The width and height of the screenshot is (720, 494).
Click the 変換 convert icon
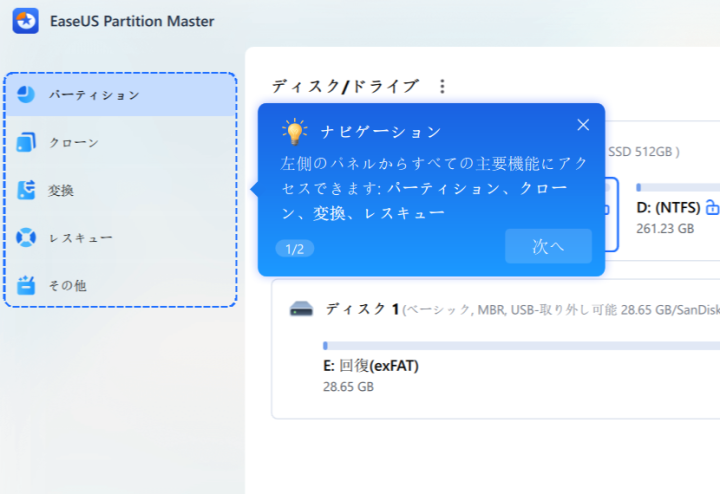pyautogui.click(x=26, y=190)
